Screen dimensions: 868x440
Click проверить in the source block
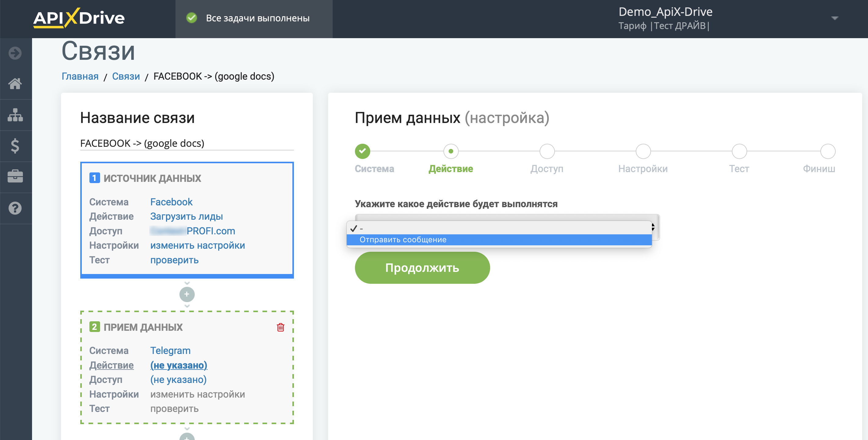pos(174,260)
